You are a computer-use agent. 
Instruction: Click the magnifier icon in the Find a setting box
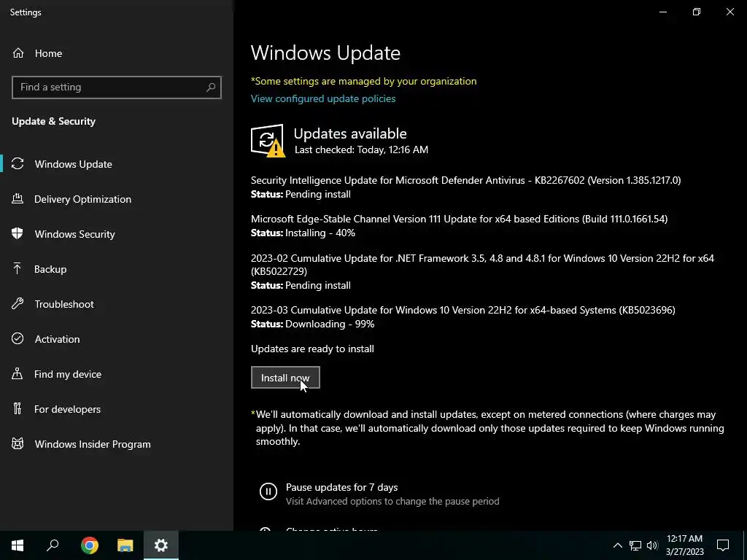click(211, 87)
